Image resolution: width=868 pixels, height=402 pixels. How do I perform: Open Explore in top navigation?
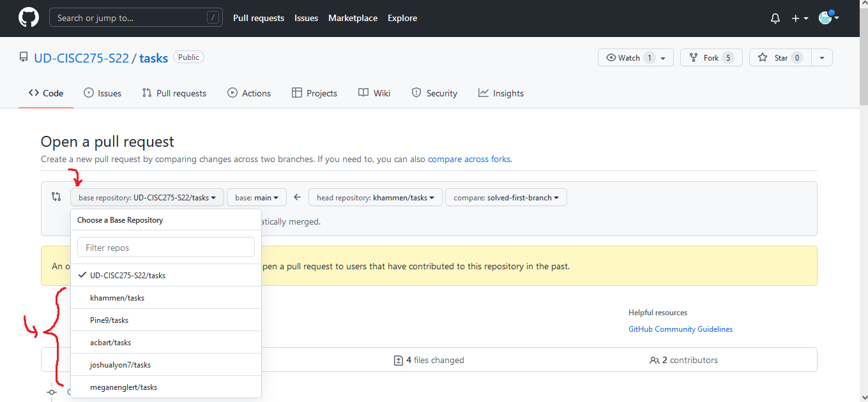[x=402, y=18]
